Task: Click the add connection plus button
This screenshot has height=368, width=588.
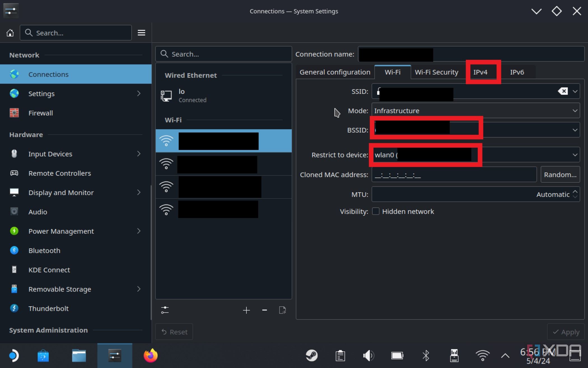Action: coord(246,310)
